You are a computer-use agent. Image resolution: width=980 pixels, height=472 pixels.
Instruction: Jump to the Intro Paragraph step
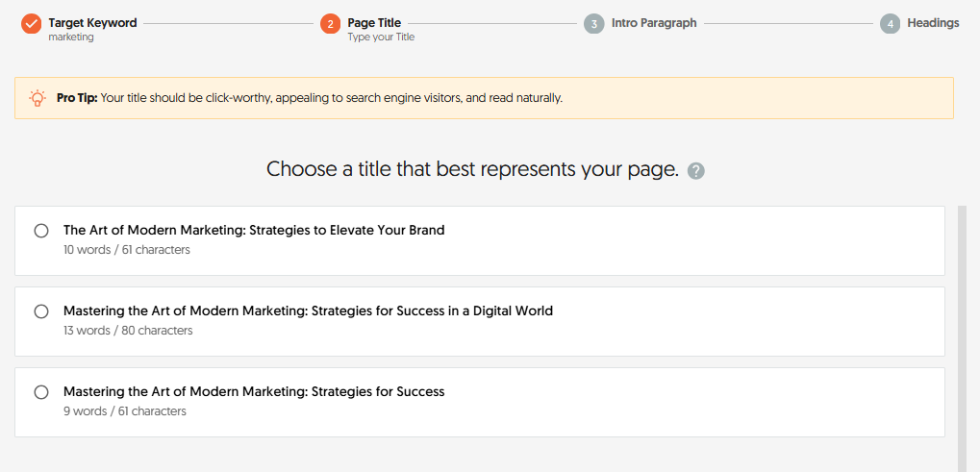653,22
